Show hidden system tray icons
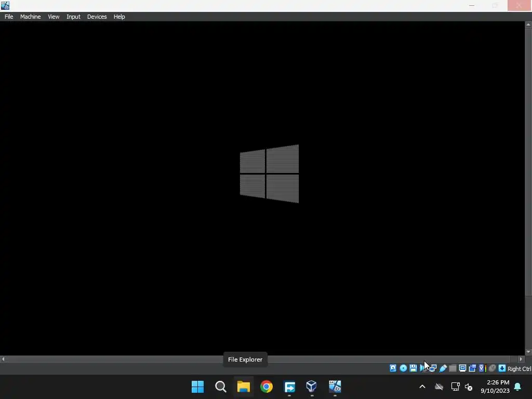 click(422, 387)
